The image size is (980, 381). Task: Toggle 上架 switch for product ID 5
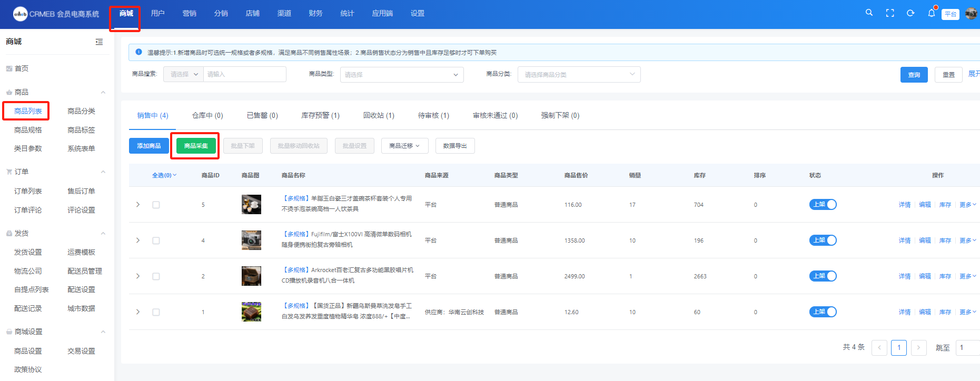[x=823, y=205]
